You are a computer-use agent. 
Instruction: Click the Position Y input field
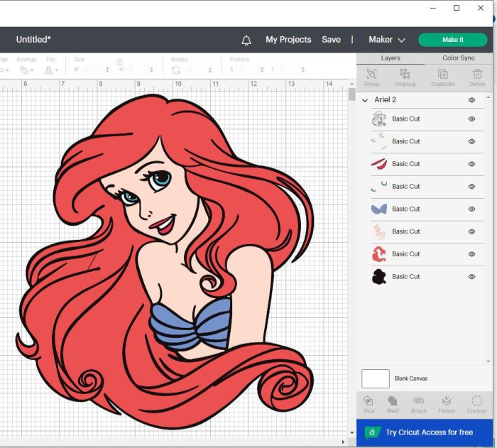(290, 70)
